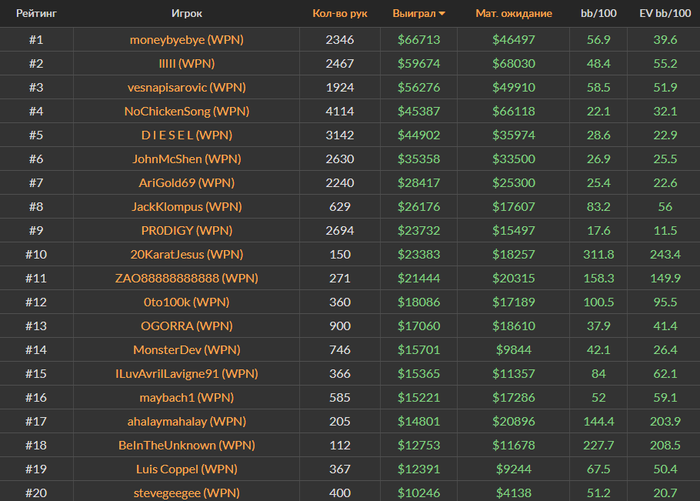Open Luis Coppel (WPN) profile
Image resolution: width=700 pixels, height=501 pixels.
pos(186,469)
